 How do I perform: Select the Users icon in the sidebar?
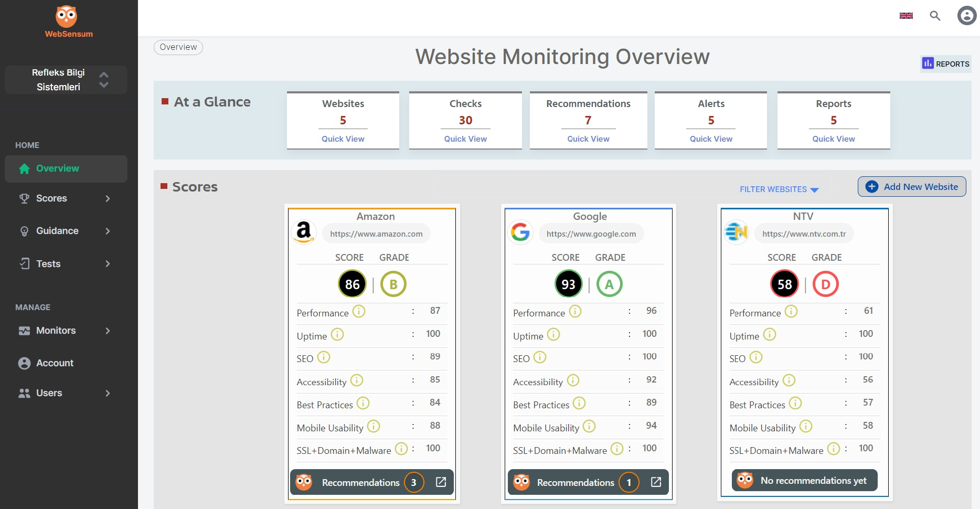[x=24, y=393]
